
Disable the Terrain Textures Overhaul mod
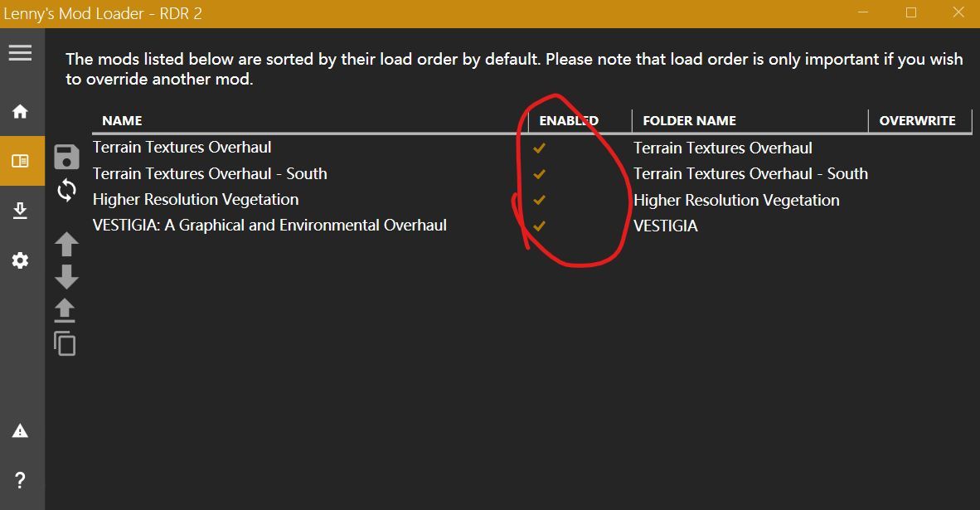[x=540, y=148]
